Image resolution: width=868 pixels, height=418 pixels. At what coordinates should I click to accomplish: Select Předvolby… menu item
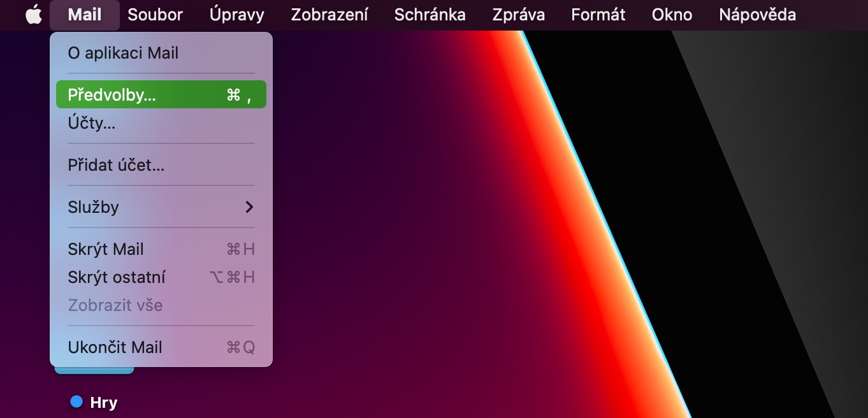[x=161, y=94]
